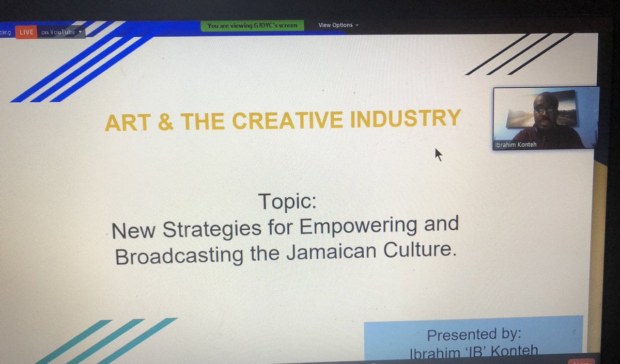Screen dimensions: 620x364
Task: Click the Ibrahim Konteh name label
Action: click(x=515, y=145)
